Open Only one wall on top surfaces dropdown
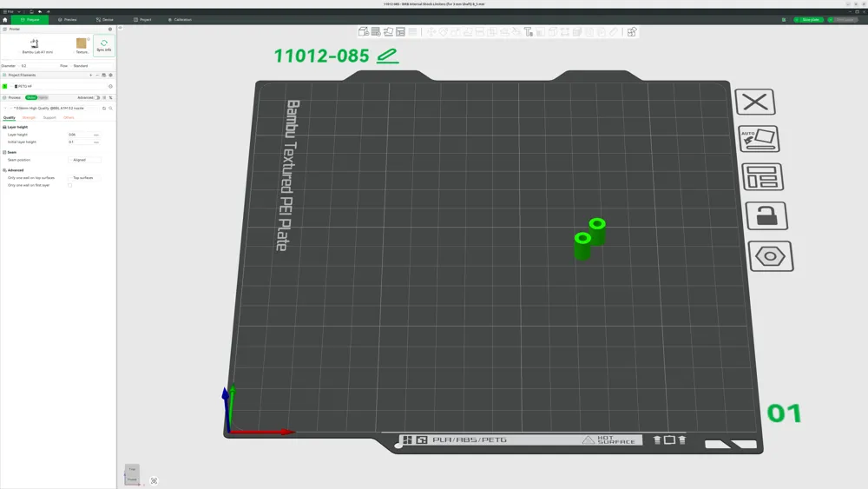 84,178
